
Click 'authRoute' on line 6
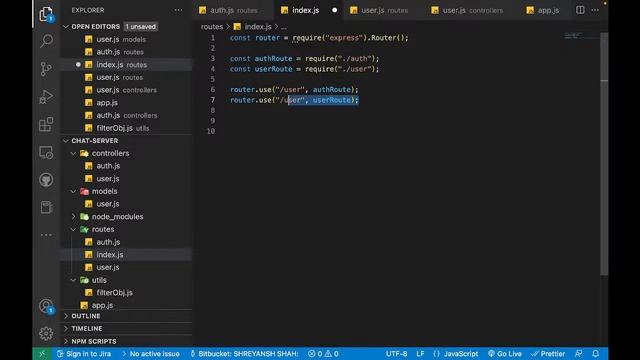point(331,89)
